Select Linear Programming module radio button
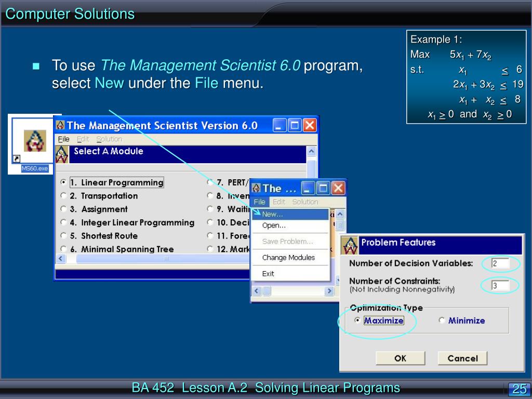Viewport: 532px width, 399px height. click(63, 182)
